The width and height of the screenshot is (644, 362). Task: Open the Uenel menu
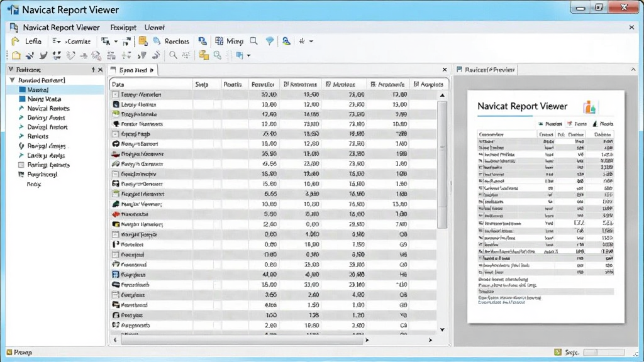[155, 28]
